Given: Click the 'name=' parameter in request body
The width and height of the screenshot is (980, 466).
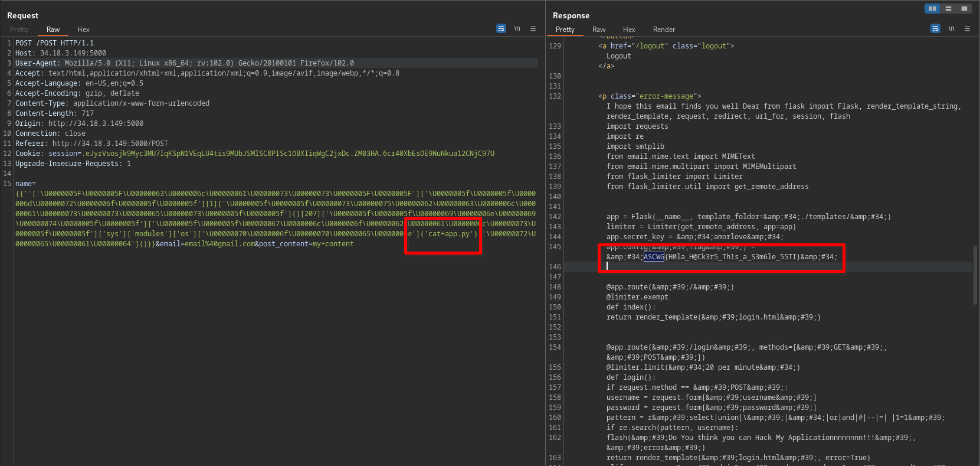Looking at the screenshot, I should (25, 184).
